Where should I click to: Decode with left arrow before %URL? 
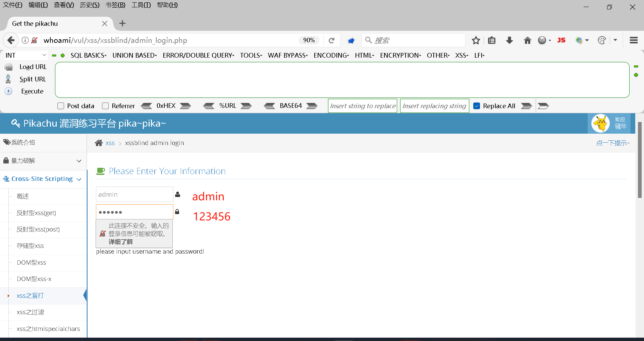(209, 106)
